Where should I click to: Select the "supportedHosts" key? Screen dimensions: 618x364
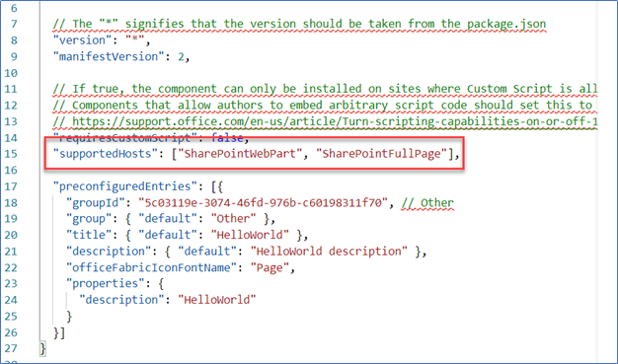(x=106, y=154)
